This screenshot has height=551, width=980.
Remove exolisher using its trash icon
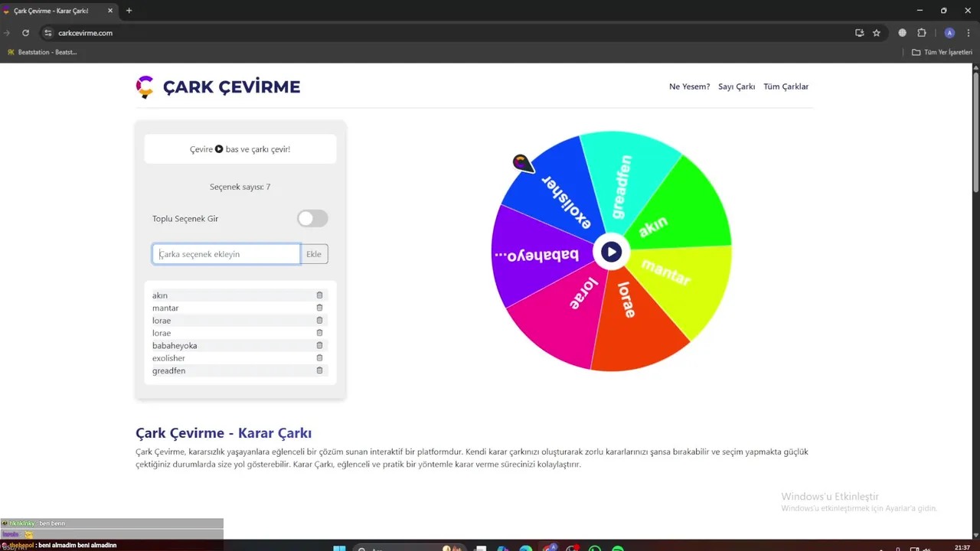coord(319,358)
